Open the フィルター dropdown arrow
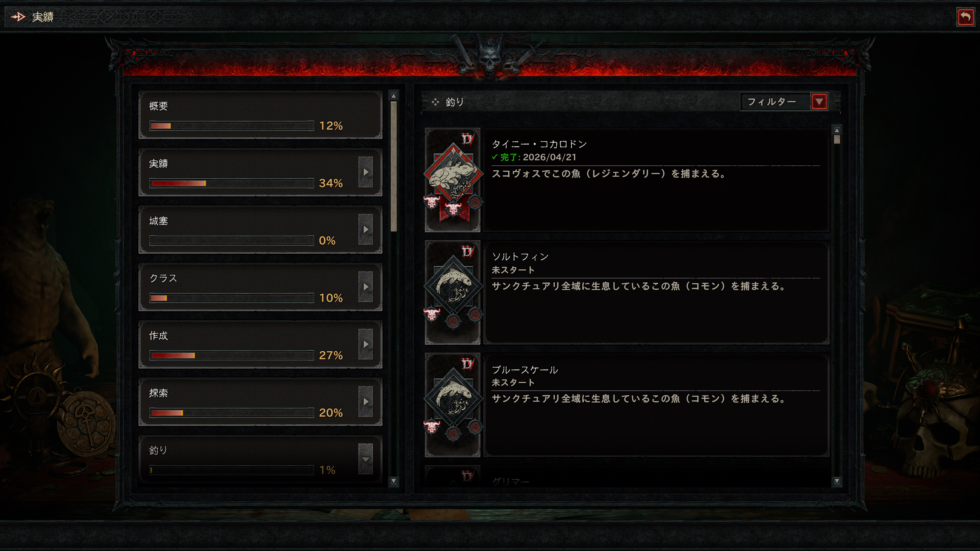 pyautogui.click(x=819, y=102)
